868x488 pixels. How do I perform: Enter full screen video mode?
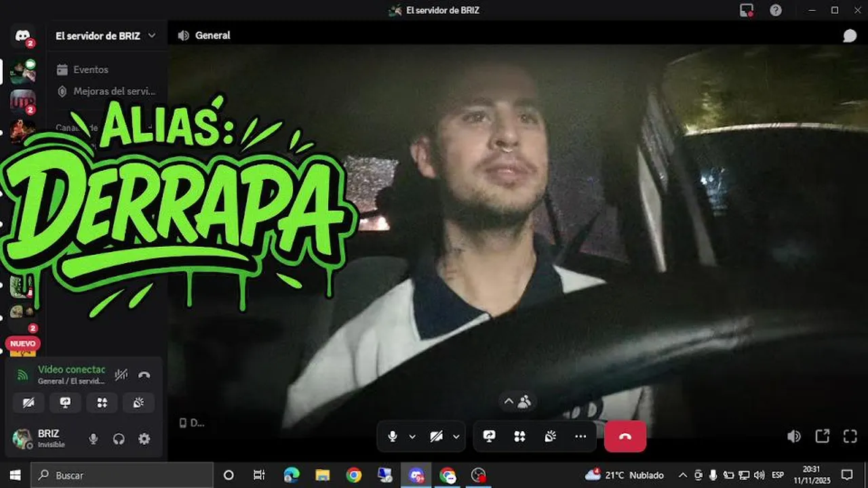850,436
